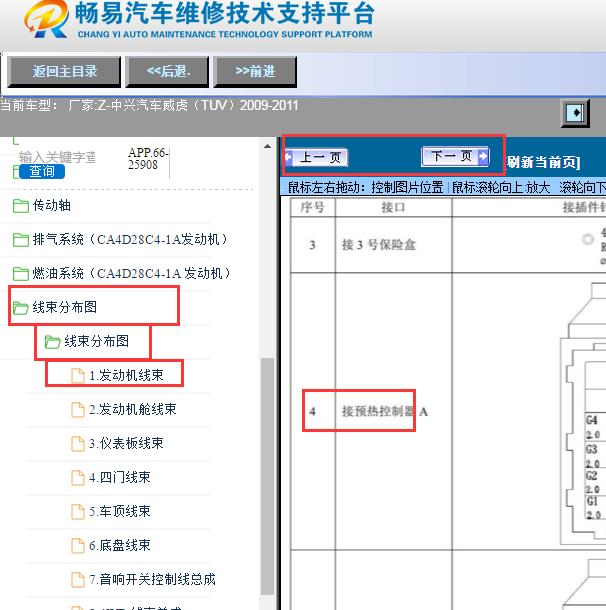The height and width of the screenshot is (610, 606).
Task: Click the 接口 table column header
Action: (x=393, y=207)
